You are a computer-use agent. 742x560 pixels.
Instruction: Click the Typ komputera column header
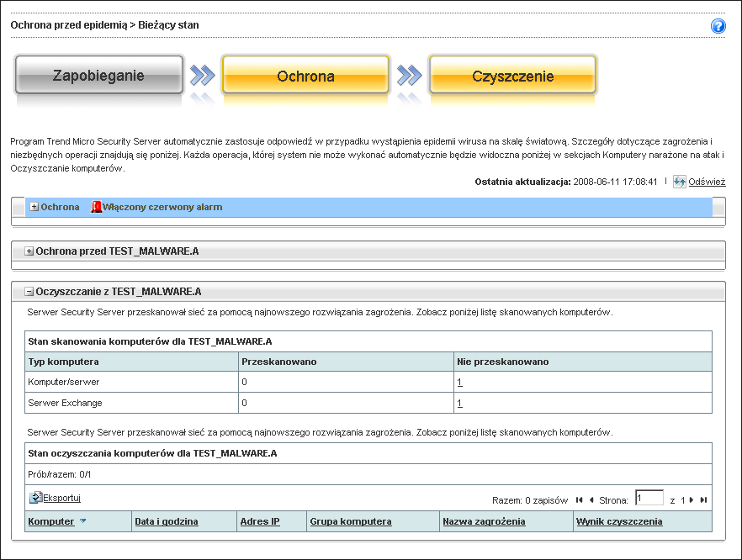tap(63, 362)
